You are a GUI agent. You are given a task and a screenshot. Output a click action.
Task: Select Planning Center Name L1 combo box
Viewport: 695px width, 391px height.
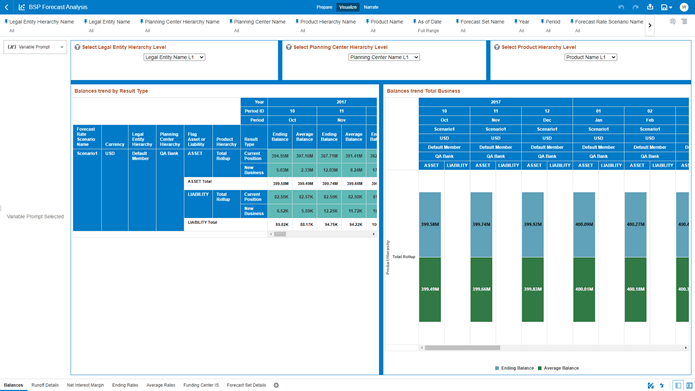pos(384,57)
